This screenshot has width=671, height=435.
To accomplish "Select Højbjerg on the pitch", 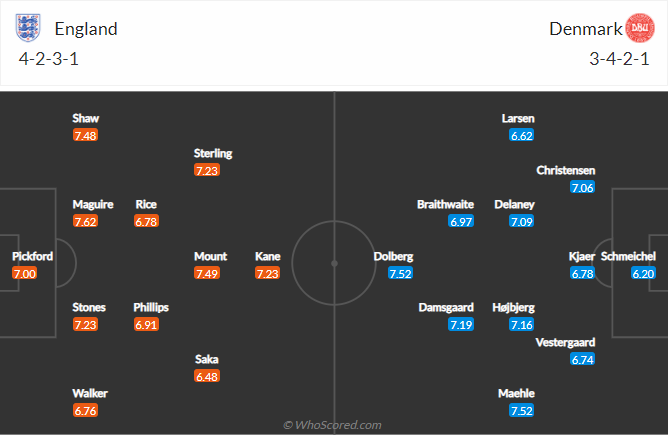I will pos(513,307).
